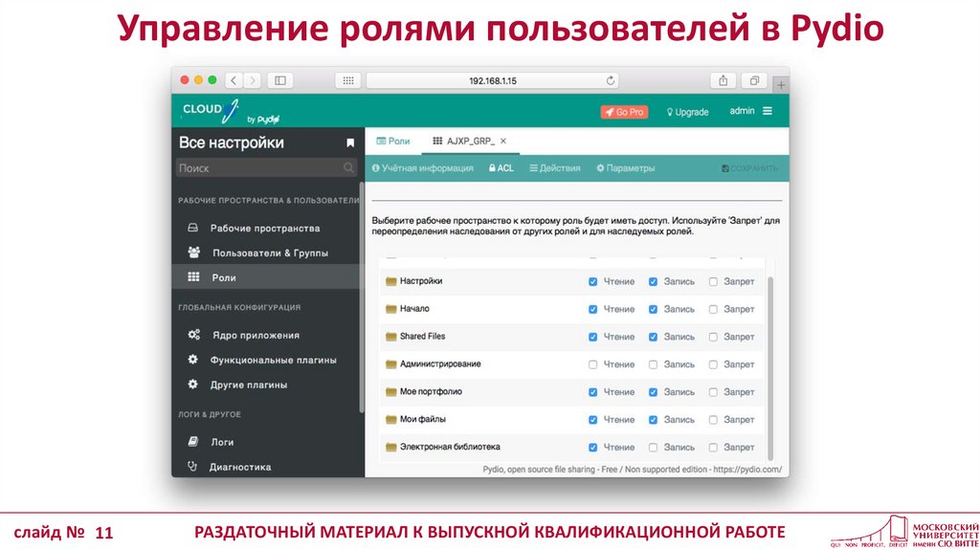Enable Запись for Электронная библиотека
Image resolution: width=980 pixels, height=549 pixels.
click(x=654, y=448)
